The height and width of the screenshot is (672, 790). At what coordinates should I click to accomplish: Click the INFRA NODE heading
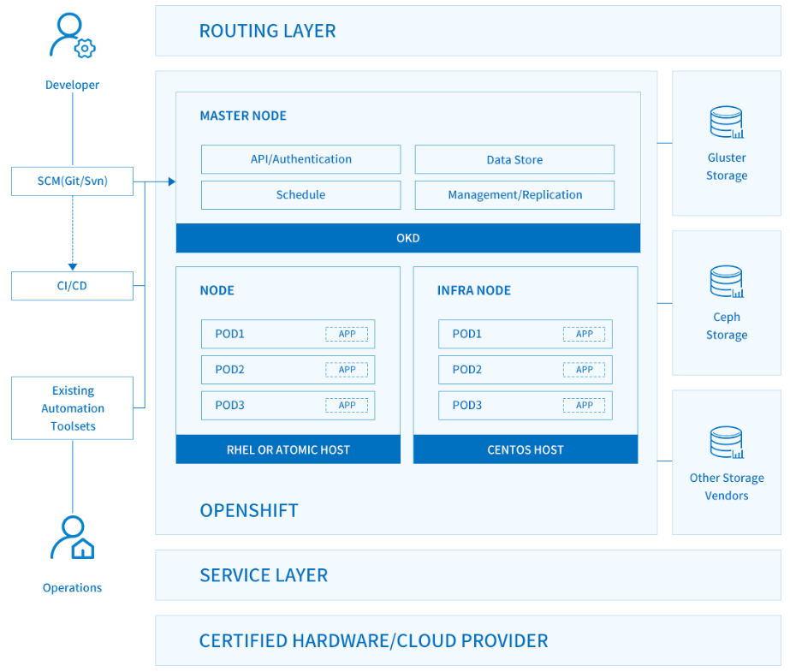pos(474,291)
